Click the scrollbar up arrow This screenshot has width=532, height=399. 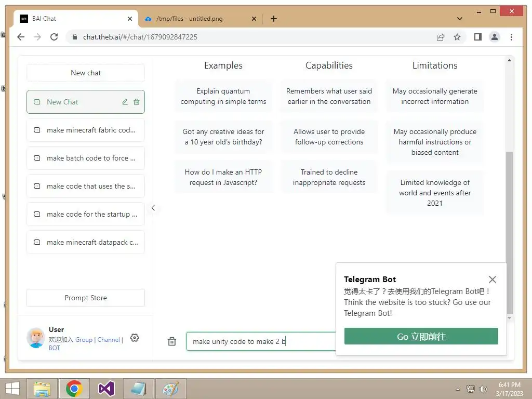pyautogui.click(x=509, y=60)
